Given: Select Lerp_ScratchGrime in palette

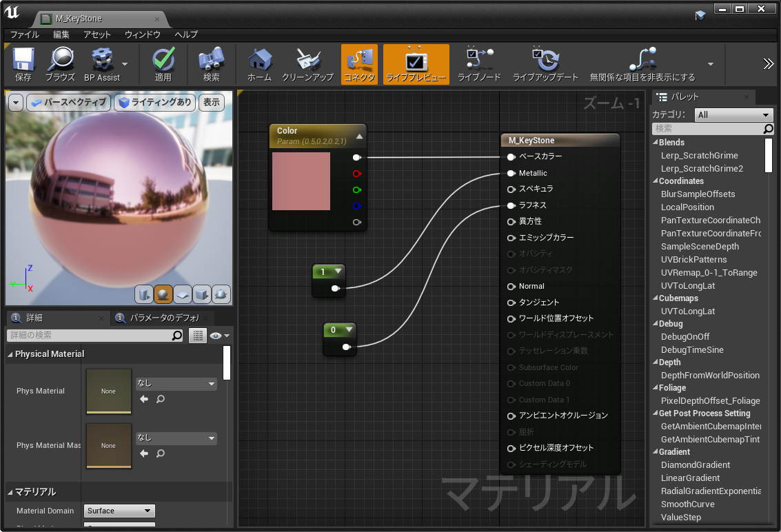Looking at the screenshot, I should pos(699,156).
